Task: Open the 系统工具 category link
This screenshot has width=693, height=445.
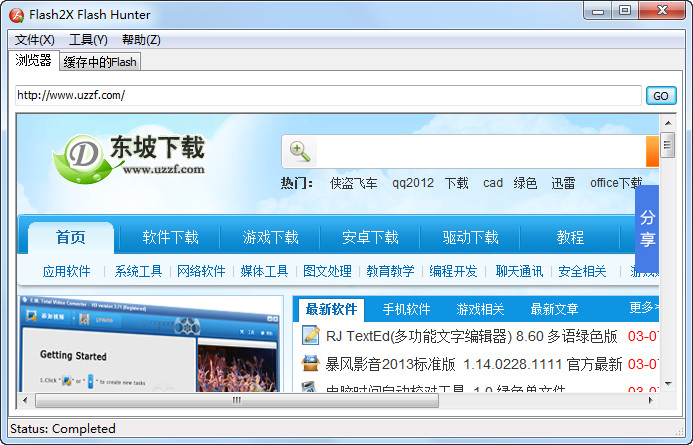Action: [x=138, y=271]
